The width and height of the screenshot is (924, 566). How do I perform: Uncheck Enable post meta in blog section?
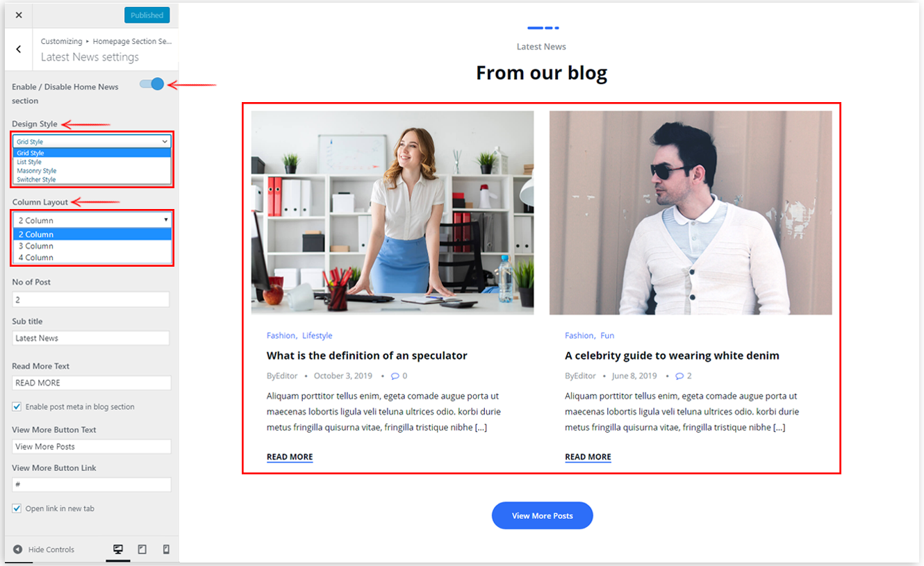[x=17, y=406]
